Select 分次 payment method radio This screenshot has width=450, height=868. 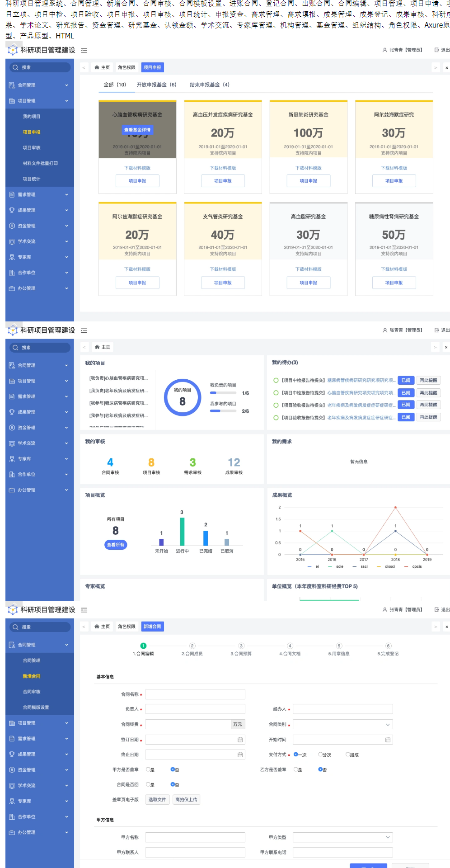tap(320, 754)
